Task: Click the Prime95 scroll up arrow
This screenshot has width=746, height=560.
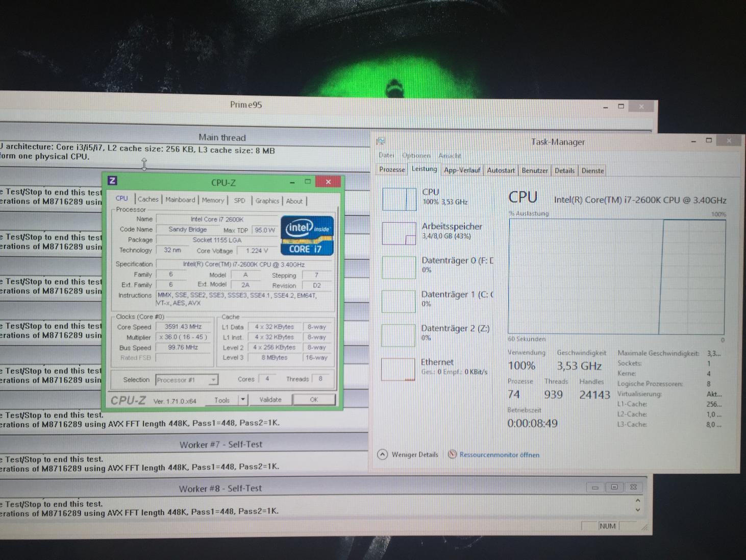Action: [x=638, y=501]
